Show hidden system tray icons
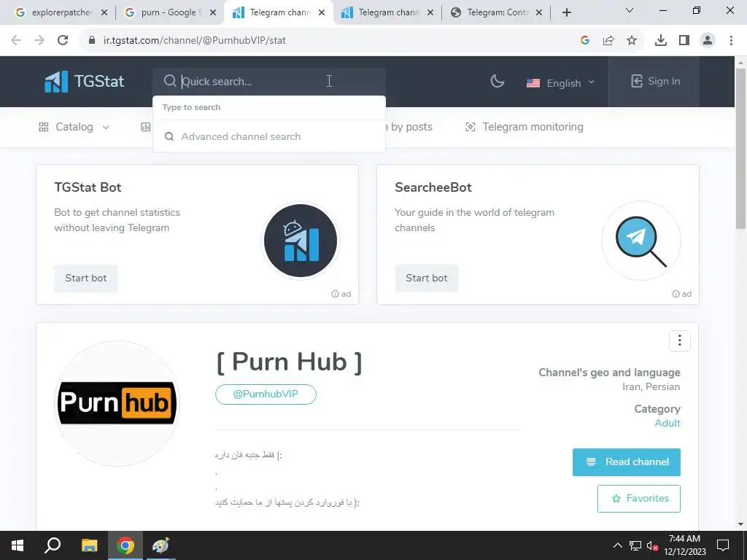747x560 pixels. tap(617, 545)
